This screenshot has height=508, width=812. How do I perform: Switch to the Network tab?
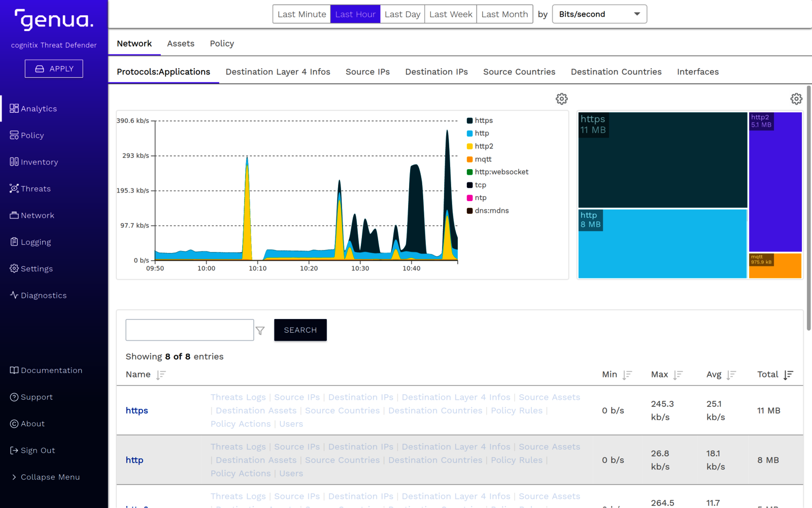(x=134, y=44)
